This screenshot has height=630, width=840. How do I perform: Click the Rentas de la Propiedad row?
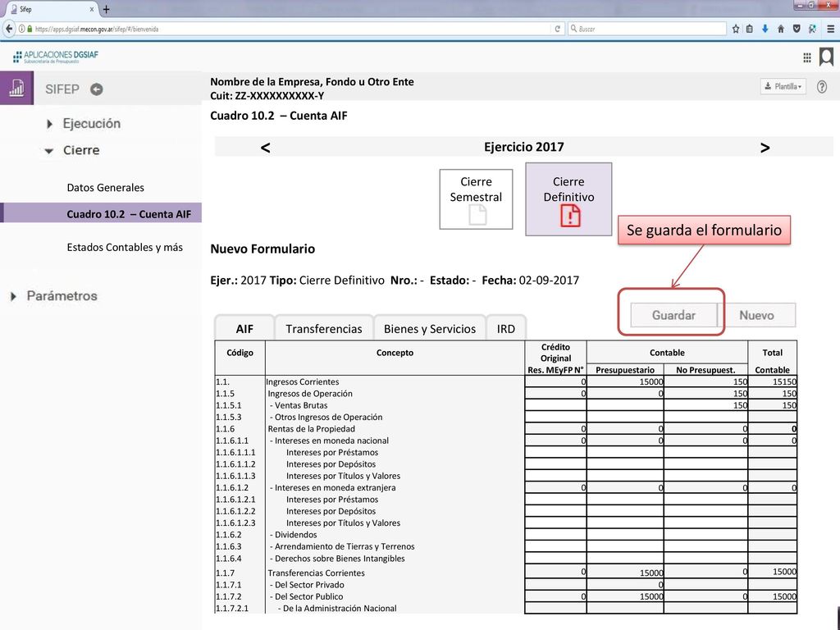[x=311, y=429]
